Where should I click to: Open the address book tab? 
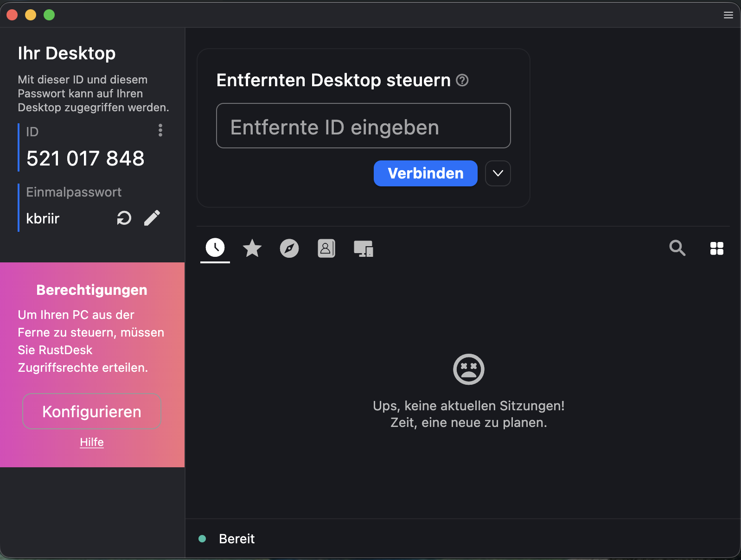(326, 248)
